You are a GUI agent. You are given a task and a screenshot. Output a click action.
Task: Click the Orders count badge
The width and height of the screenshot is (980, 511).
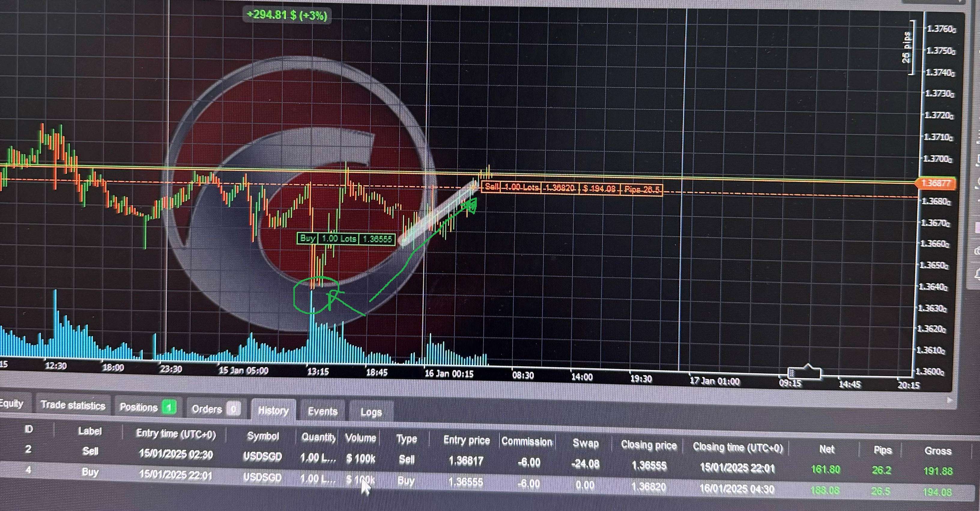coord(233,410)
